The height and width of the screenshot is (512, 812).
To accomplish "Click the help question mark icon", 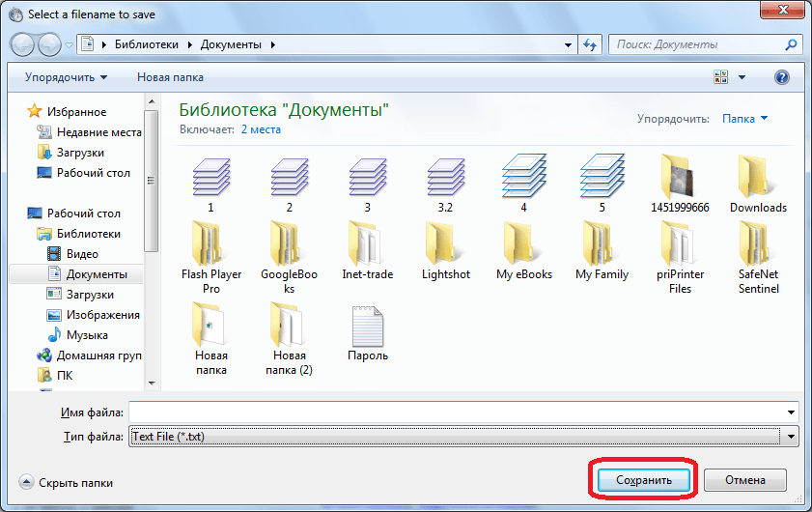I will [x=782, y=77].
